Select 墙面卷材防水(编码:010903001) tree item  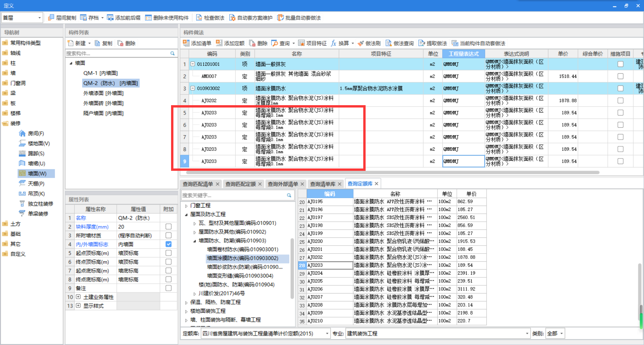point(243,250)
